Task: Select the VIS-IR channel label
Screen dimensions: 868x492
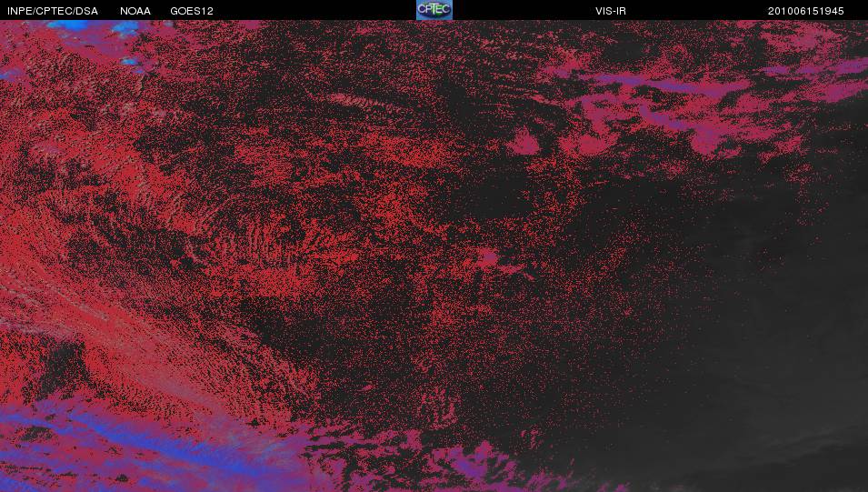Action: click(611, 11)
